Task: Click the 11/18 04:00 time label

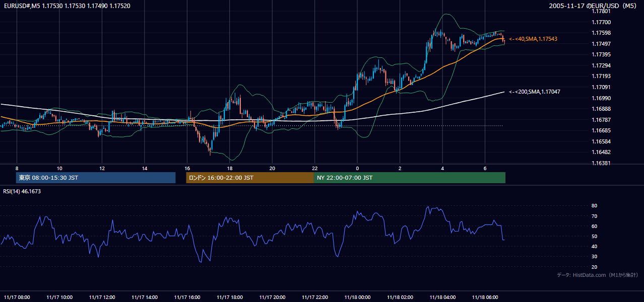Action: (442, 297)
